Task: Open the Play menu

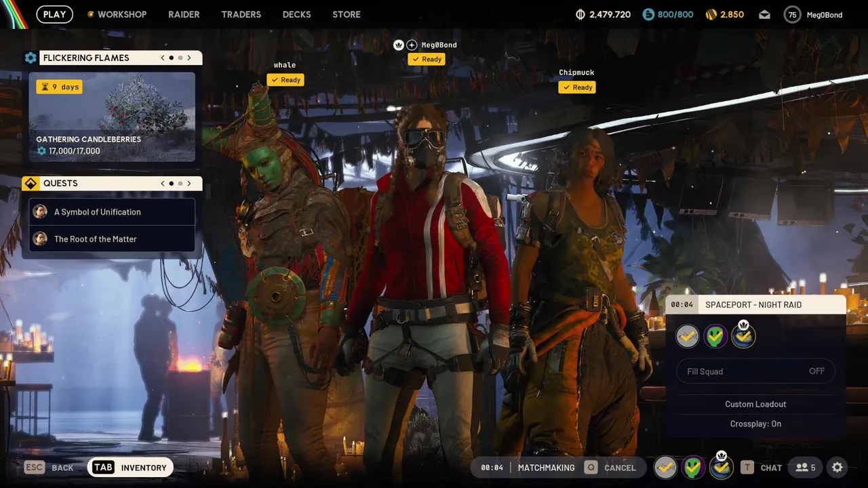Action: tap(54, 14)
